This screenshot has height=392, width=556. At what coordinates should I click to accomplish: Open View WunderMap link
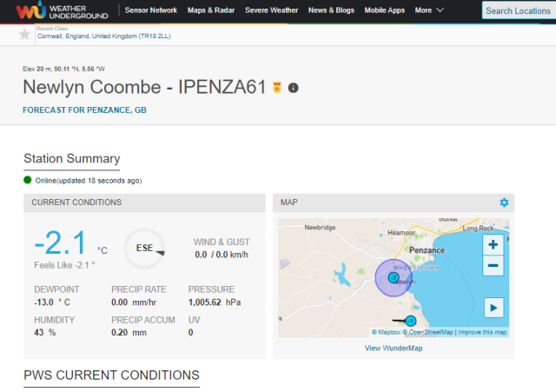pyautogui.click(x=394, y=348)
